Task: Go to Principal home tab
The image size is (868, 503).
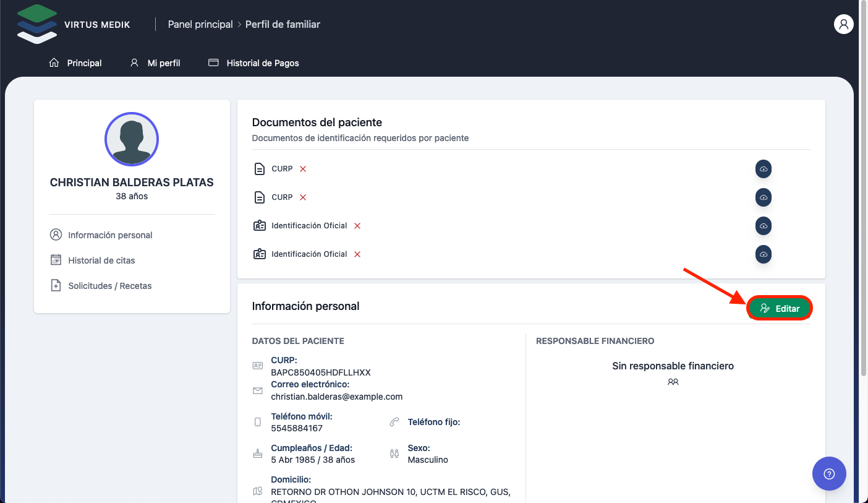Action: (x=75, y=63)
